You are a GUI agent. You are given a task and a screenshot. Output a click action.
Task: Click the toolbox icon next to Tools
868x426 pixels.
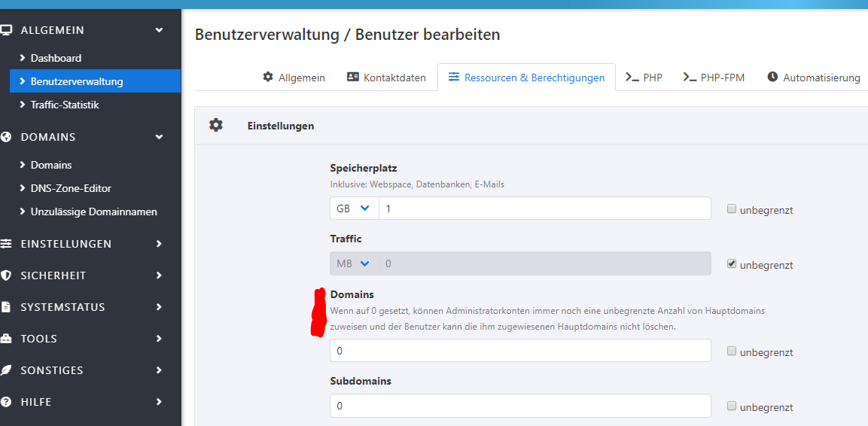(x=6, y=339)
